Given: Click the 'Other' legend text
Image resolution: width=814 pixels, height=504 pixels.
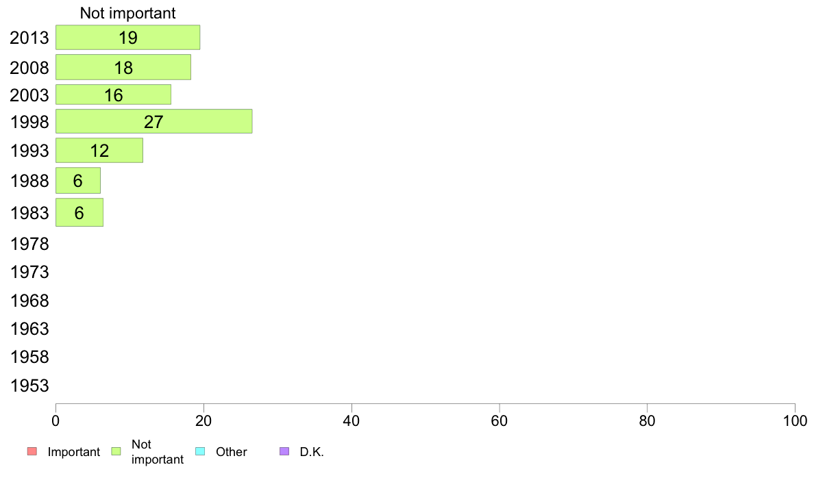Looking at the screenshot, I should 232,452.
